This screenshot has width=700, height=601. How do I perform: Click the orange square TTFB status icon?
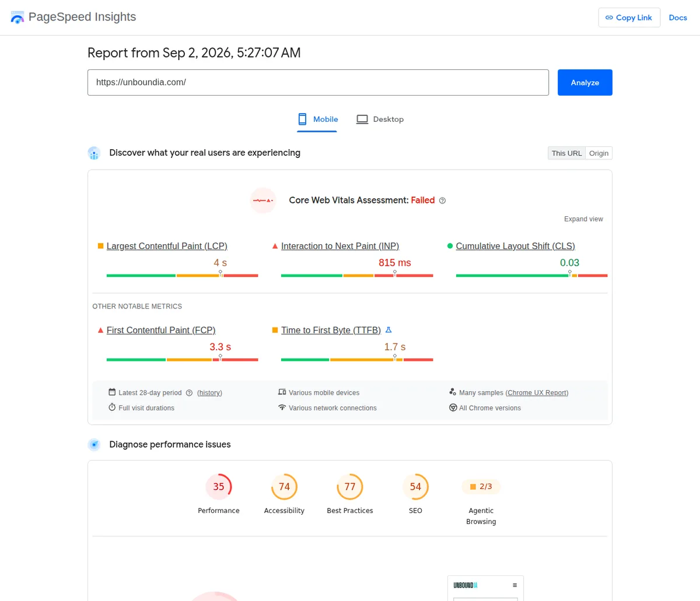275,330
